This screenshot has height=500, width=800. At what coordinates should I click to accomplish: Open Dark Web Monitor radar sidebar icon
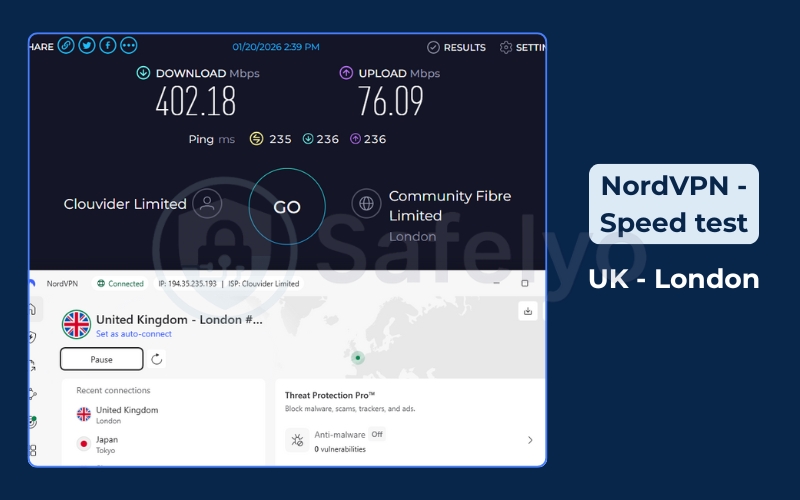[33, 421]
